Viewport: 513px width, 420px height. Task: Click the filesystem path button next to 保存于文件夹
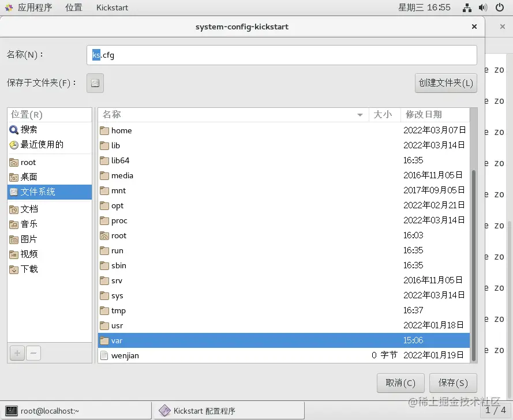95,83
